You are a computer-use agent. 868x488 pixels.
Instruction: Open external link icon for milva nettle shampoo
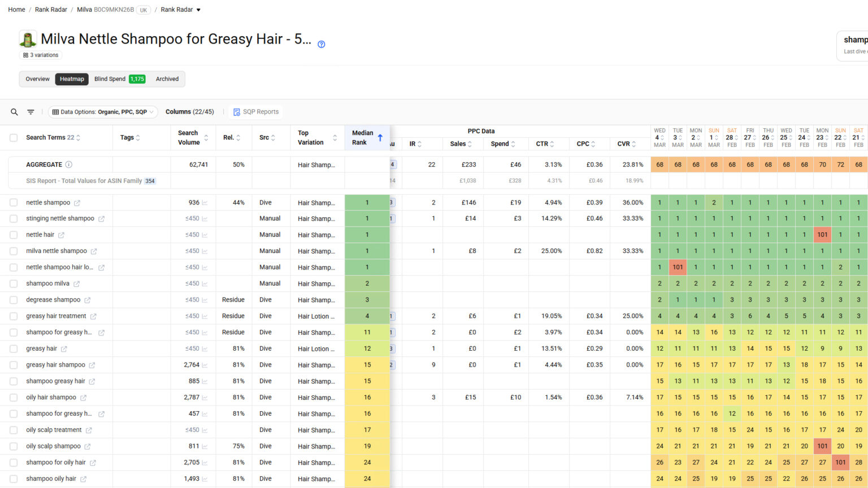pos(94,251)
